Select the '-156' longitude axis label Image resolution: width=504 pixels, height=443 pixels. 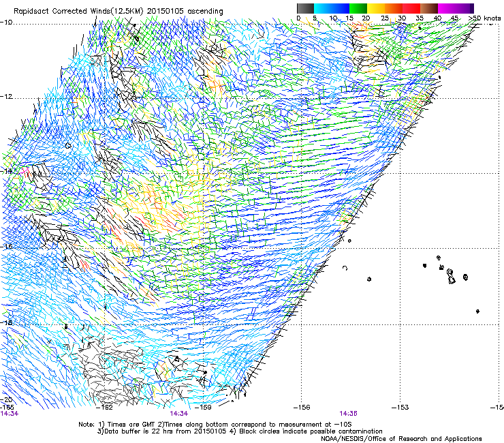point(302,408)
